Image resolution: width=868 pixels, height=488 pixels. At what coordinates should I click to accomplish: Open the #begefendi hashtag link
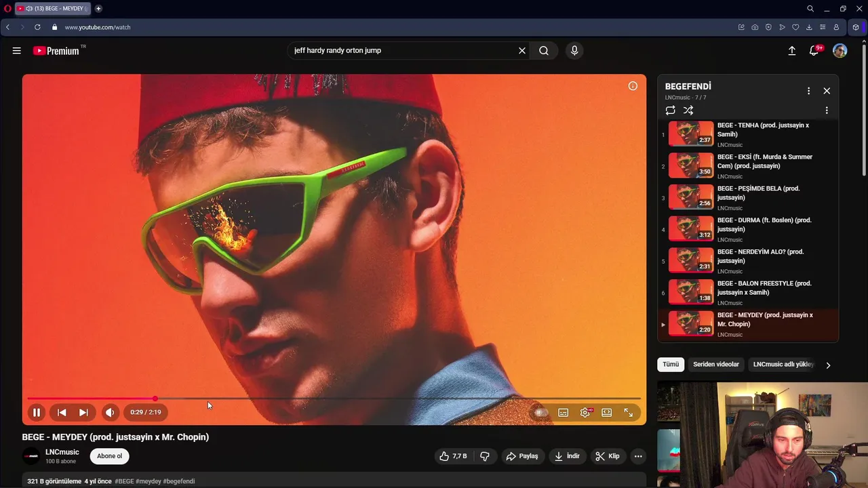(x=179, y=481)
